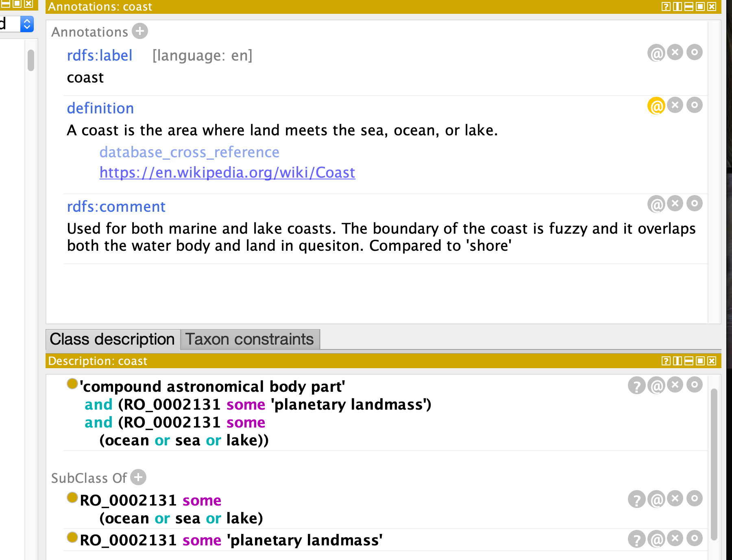Image resolution: width=732 pixels, height=560 pixels.
Task: Add a SubClass Of expression
Action: pyautogui.click(x=138, y=478)
